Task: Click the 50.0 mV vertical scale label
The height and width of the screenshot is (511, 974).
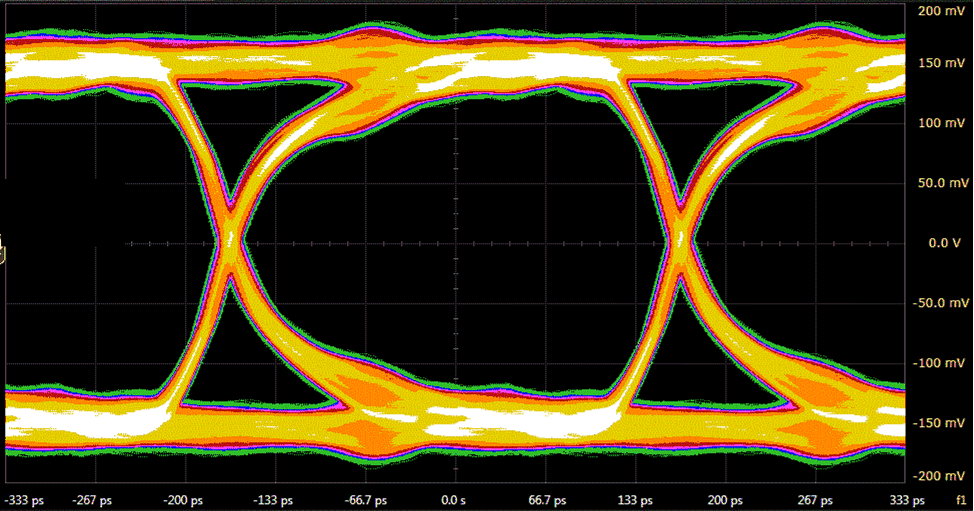Action: coord(944,183)
